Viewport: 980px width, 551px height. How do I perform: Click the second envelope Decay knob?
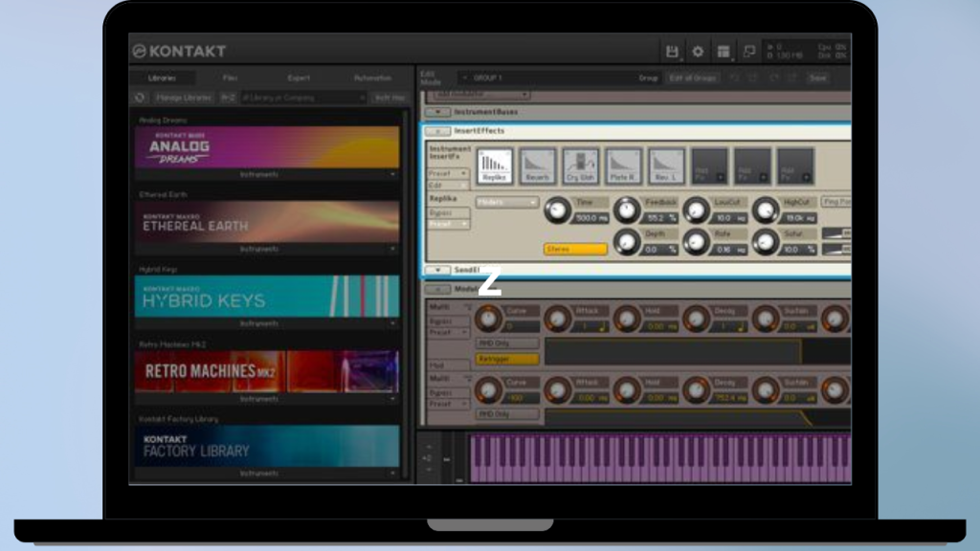coord(696,390)
